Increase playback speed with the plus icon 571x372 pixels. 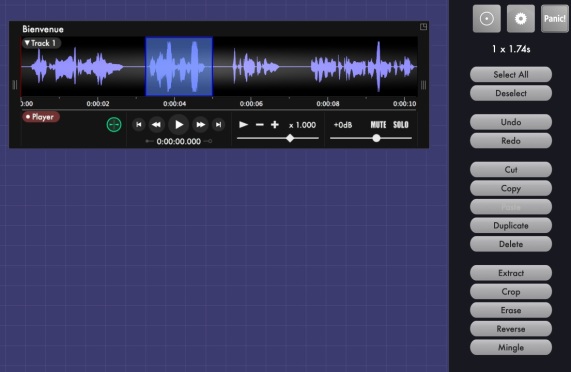coord(275,125)
